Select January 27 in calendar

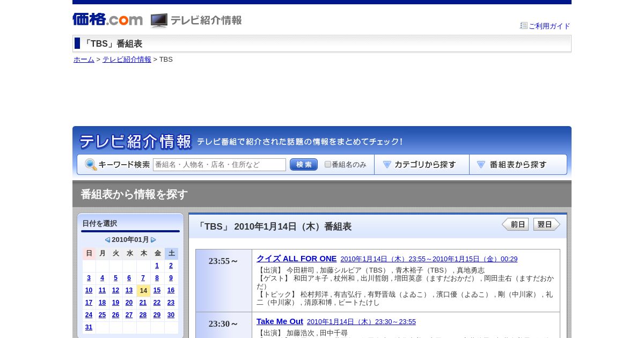point(129,315)
